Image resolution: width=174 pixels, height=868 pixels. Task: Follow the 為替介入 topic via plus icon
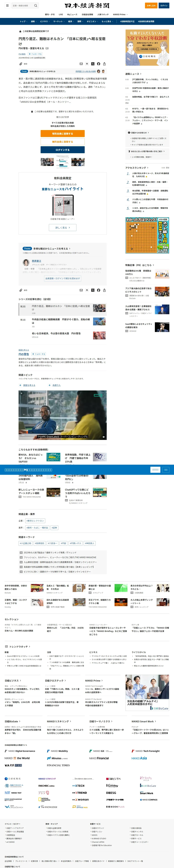(x=50, y=385)
